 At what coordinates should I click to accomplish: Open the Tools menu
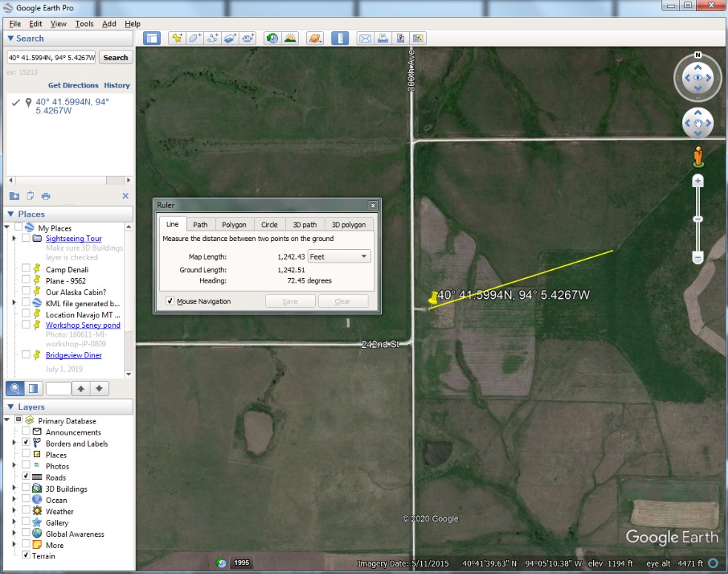(84, 24)
